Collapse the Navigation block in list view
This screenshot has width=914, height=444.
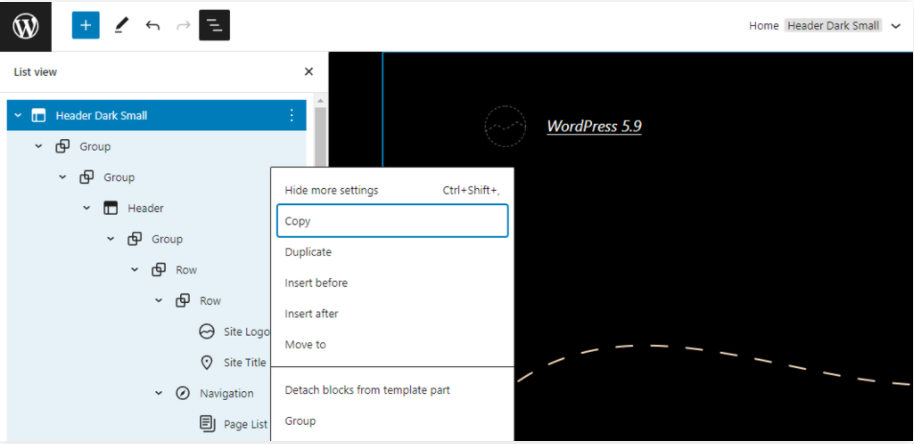pos(159,393)
